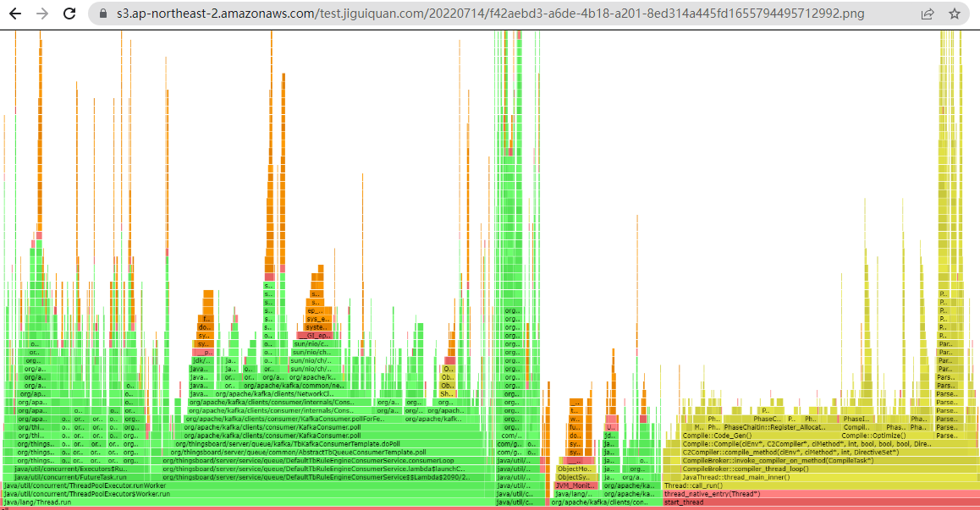Click the sys_e.. orange frame
The image size is (980, 510).
(x=317, y=319)
